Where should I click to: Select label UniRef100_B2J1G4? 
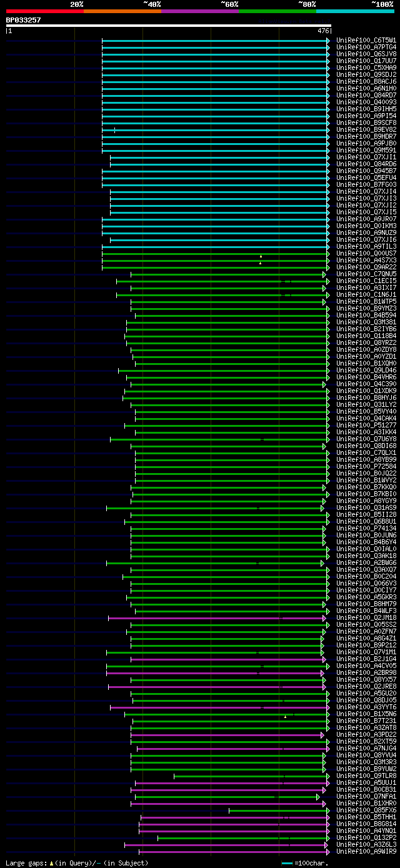click(x=366, y=659)
